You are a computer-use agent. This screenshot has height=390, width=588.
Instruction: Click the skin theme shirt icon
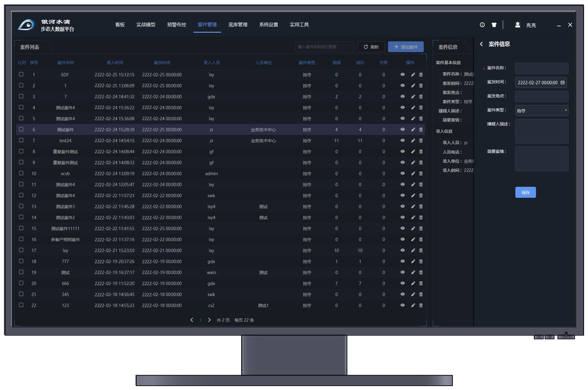point(494,25)
